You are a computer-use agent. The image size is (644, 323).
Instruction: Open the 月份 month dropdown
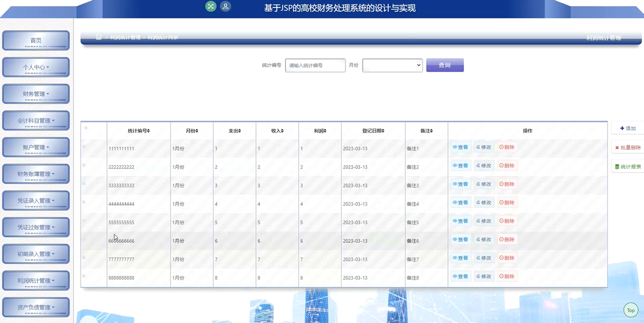tap(392, 65)
